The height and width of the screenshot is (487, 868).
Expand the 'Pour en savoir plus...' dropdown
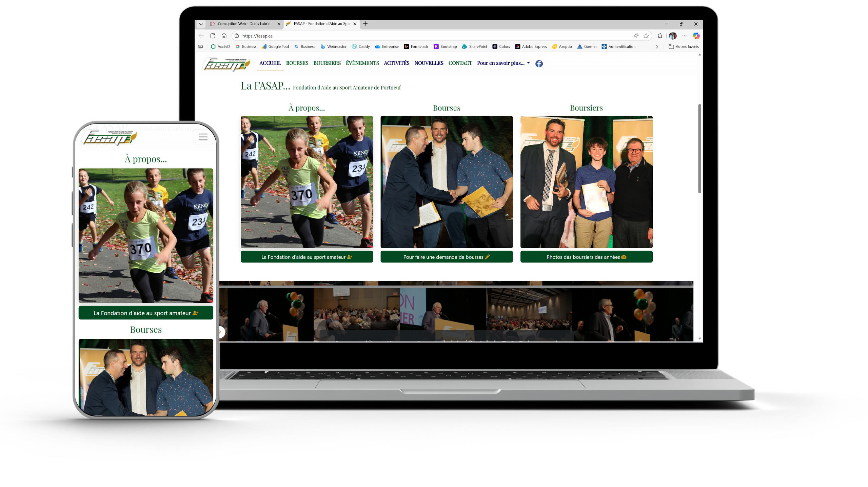pos(503,63)
